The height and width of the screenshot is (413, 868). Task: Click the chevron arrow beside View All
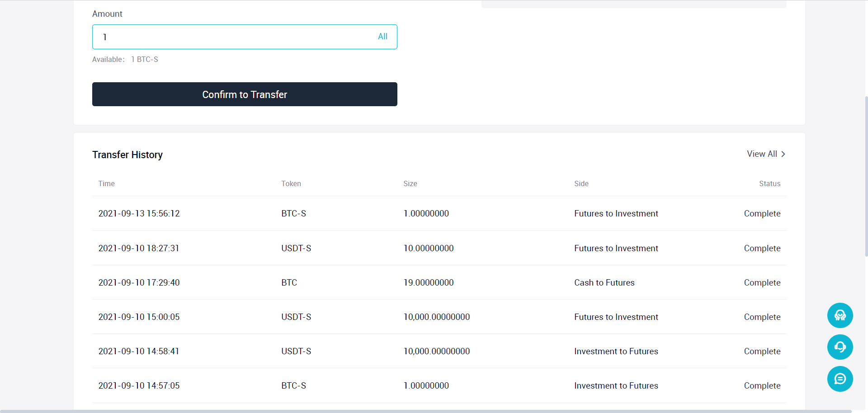(x=783, y=154)
